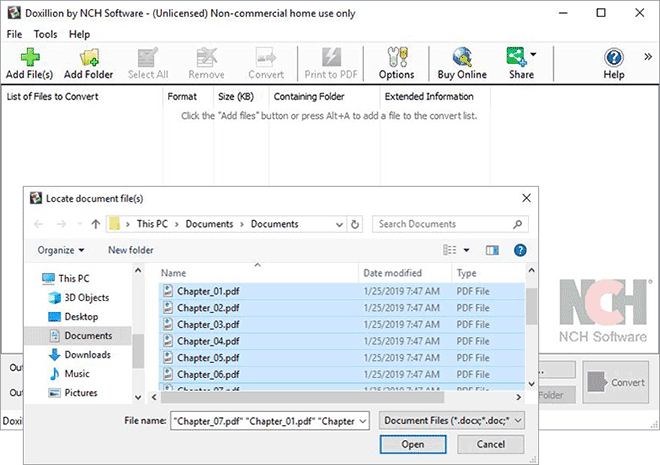
Task: Toggle the preview pane icon
Action: click(492, 250)
